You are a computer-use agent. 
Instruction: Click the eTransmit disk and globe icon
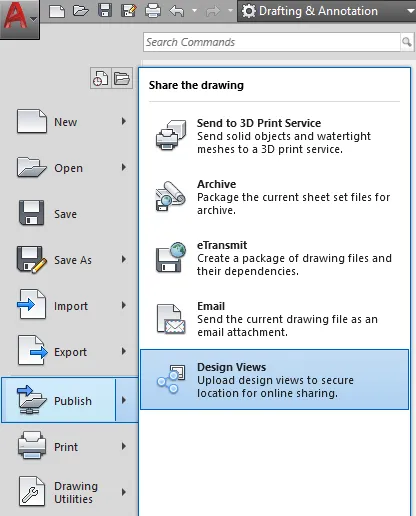tap(171, 257)
